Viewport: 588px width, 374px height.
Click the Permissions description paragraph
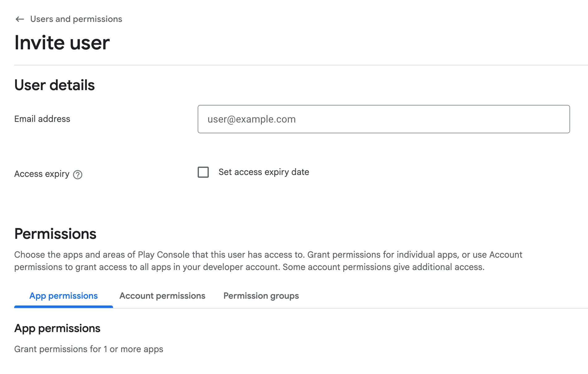coord(268,261)
